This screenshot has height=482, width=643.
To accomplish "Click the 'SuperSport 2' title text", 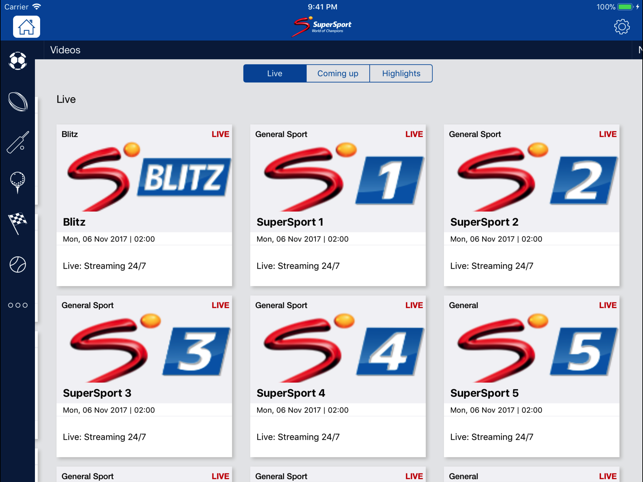I will point(484,222).
